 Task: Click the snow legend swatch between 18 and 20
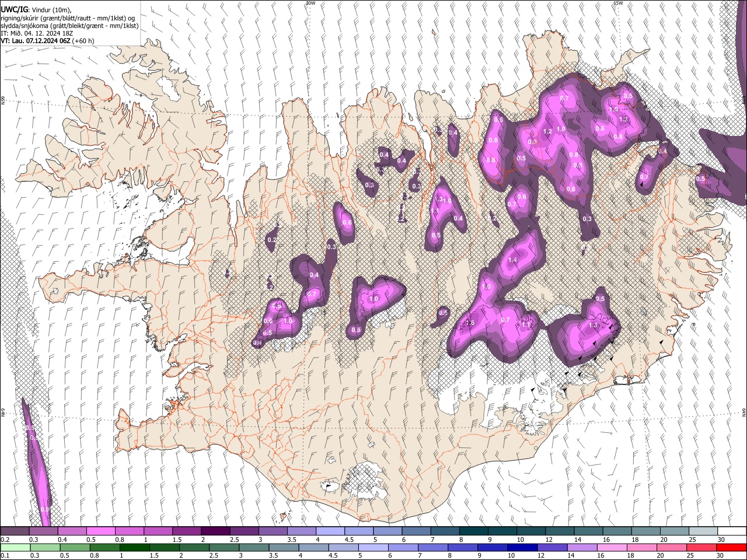pyautogui.click(x=647, y=531)
